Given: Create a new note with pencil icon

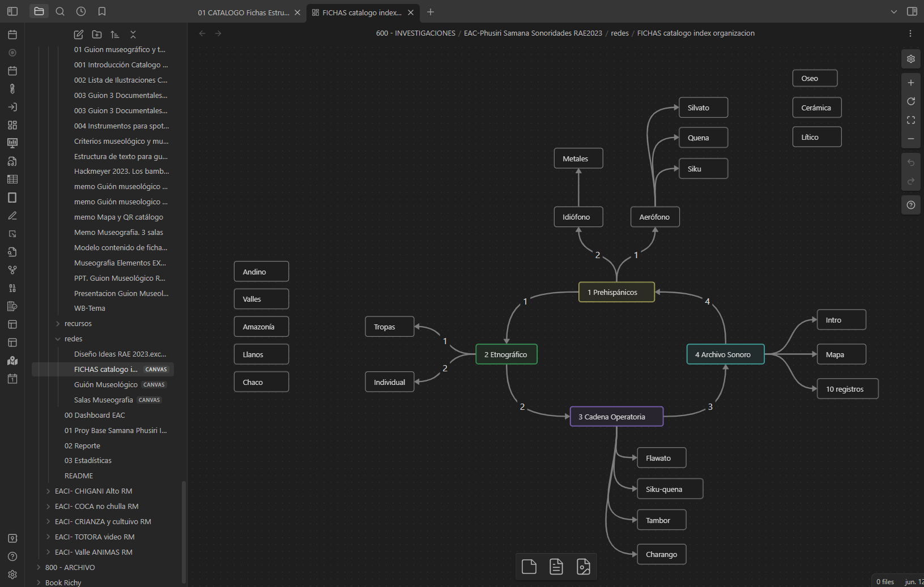Looking at the screenshot, I should [79, 35].
